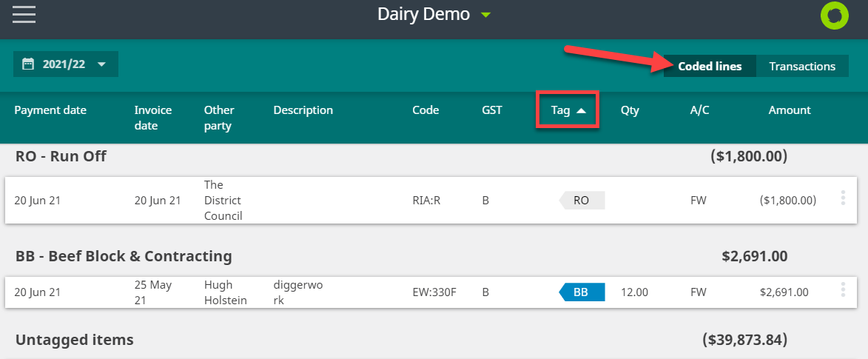Viewport: 868px width, 359px height.
Task: Sort by Qty column header
Action: click(x=630, y=110)
